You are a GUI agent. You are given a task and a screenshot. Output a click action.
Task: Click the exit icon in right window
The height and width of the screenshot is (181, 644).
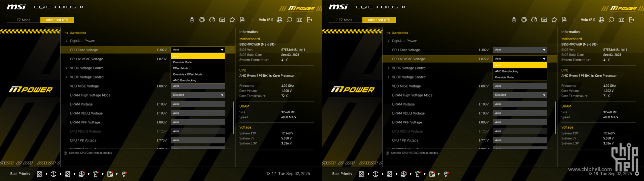[x=632, y=20]
